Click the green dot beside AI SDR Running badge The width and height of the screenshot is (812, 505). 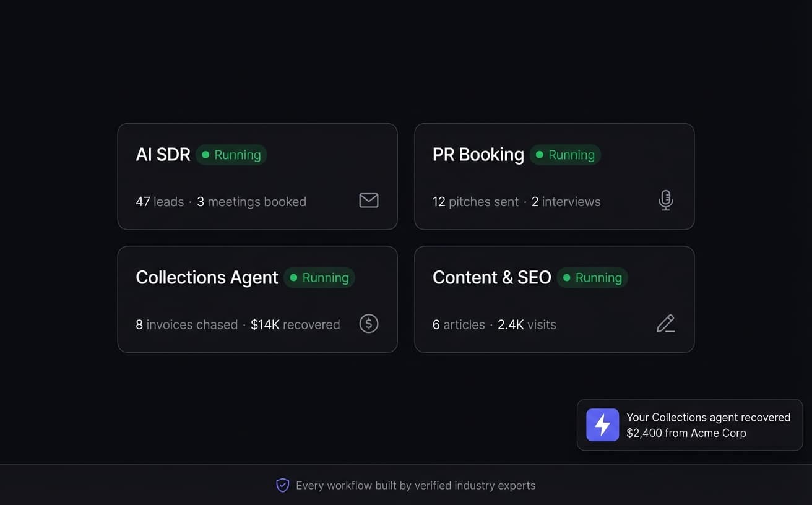point(204,155)
